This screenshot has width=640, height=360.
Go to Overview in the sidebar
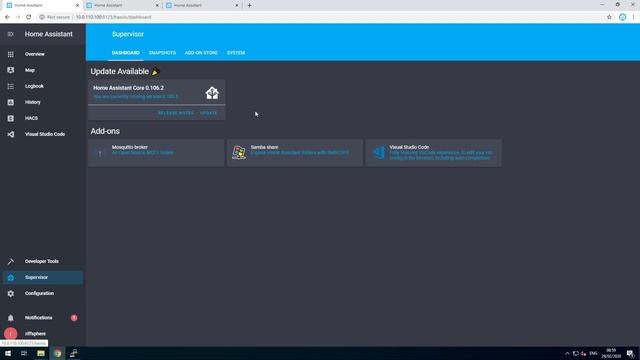(35, 54)
